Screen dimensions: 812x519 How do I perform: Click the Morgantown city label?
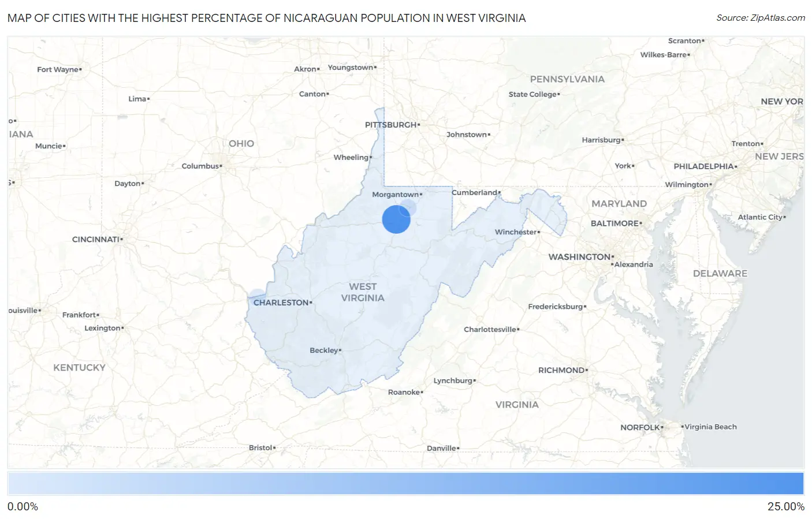(396, 195)
